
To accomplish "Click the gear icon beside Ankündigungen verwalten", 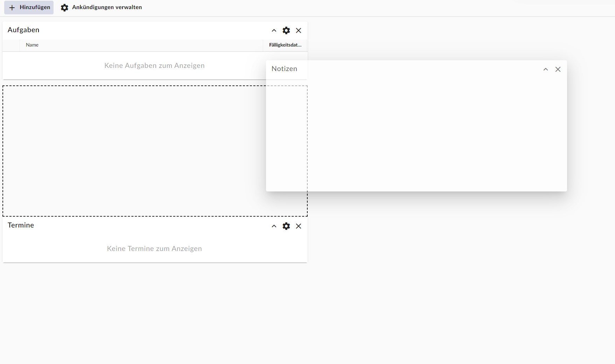I will [x=64, y=8].
